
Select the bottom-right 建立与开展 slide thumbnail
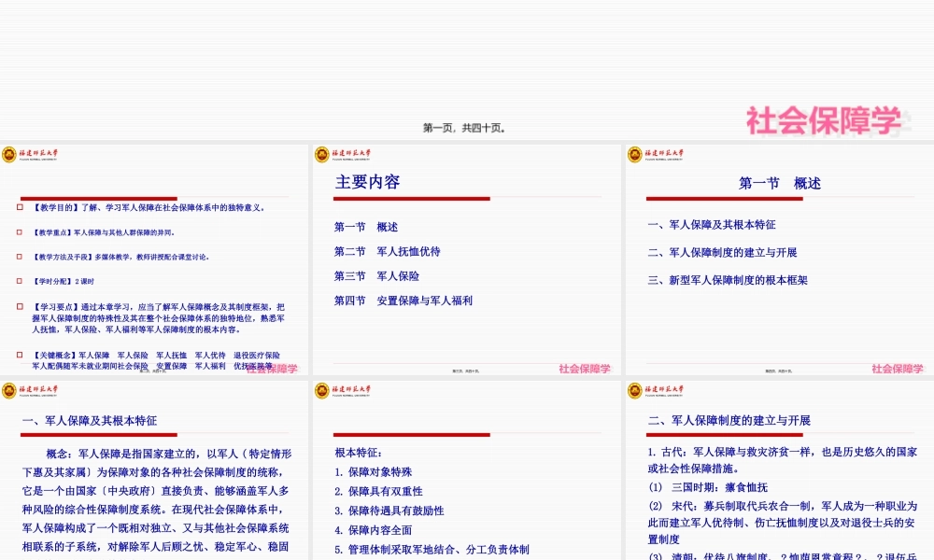[778, 467]
